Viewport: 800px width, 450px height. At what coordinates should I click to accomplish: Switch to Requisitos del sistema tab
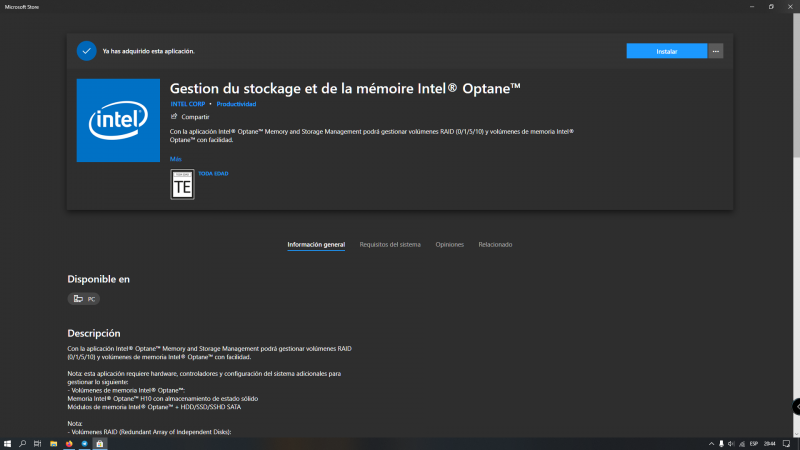click(x=390, y=244)
